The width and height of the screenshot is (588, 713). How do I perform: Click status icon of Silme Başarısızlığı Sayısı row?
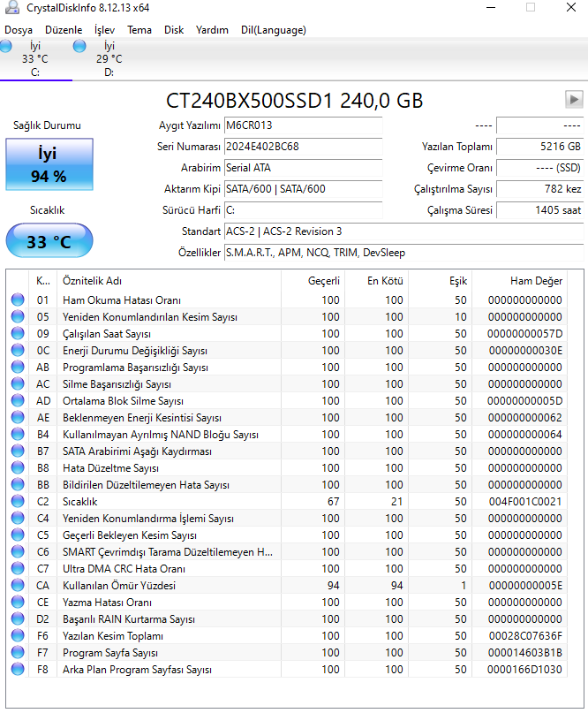pos(18,384)
